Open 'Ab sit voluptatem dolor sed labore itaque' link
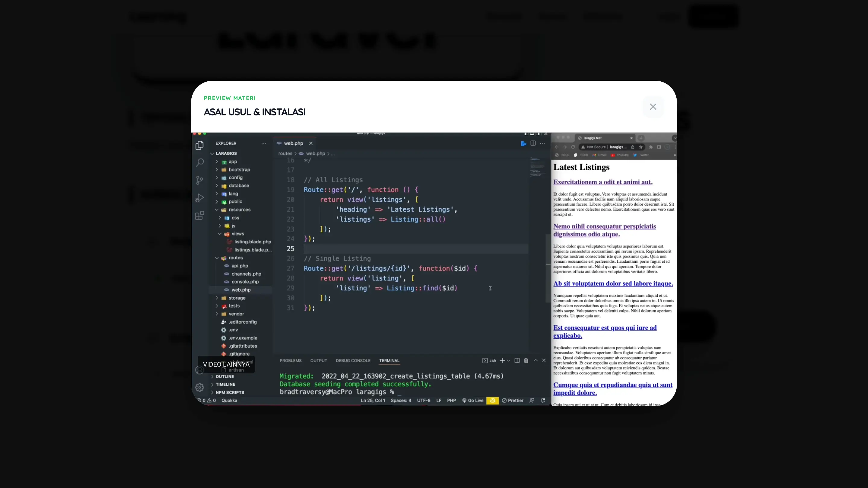The width and height of the screenshot is (868, 488). 613,283
